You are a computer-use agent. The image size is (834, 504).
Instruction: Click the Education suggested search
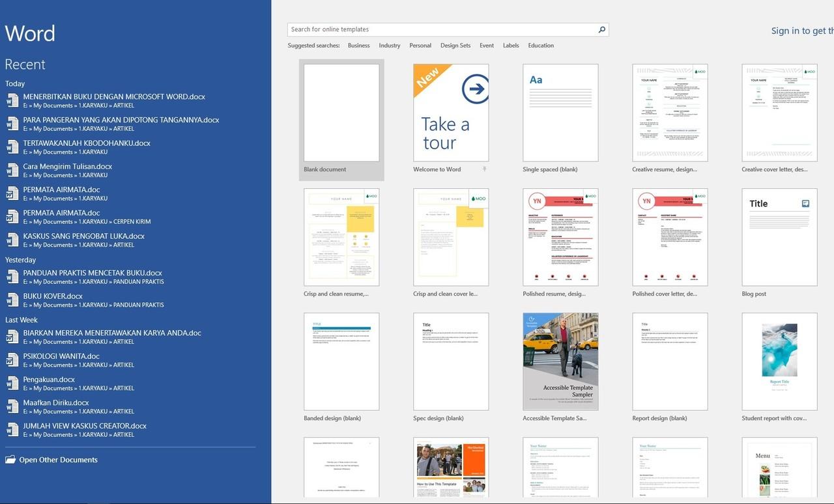pos(541,46)
